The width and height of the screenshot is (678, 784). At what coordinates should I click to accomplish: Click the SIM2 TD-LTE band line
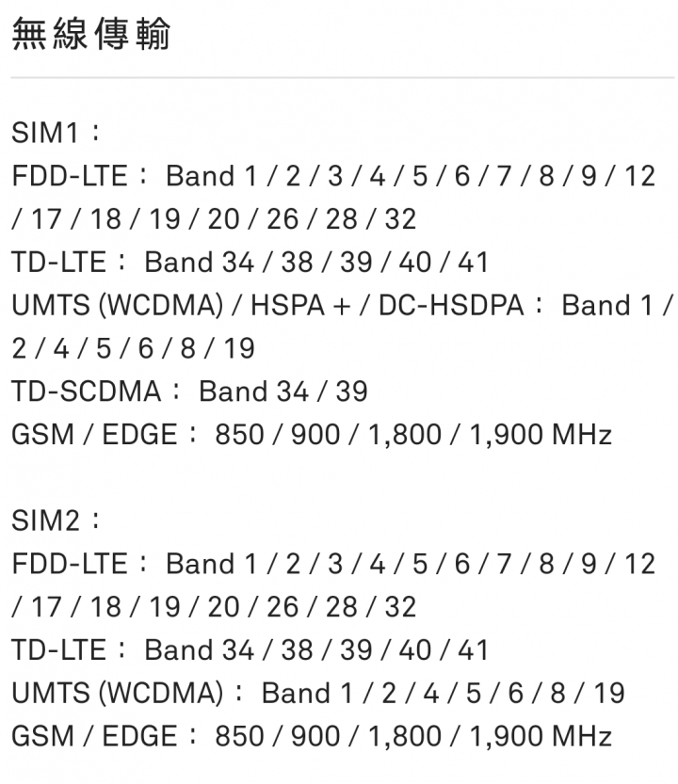250,649
